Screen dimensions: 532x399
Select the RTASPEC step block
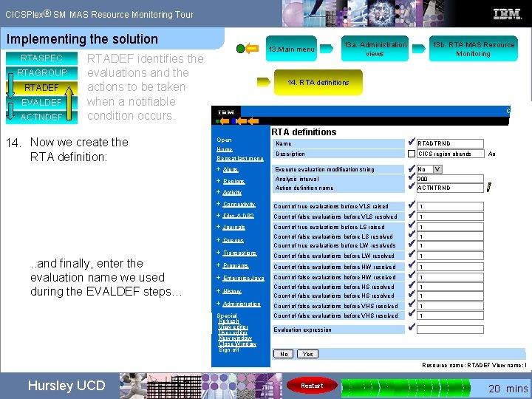coord(41,58)
